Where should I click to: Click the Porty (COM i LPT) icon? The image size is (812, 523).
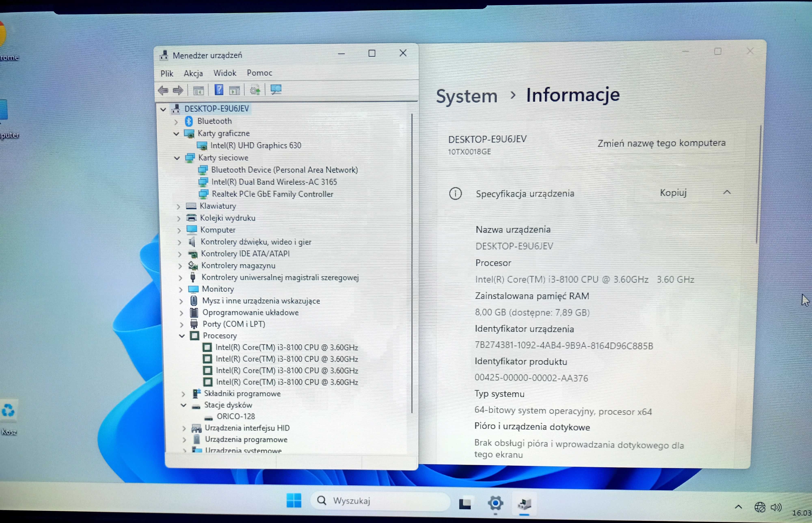coord(194,324)
